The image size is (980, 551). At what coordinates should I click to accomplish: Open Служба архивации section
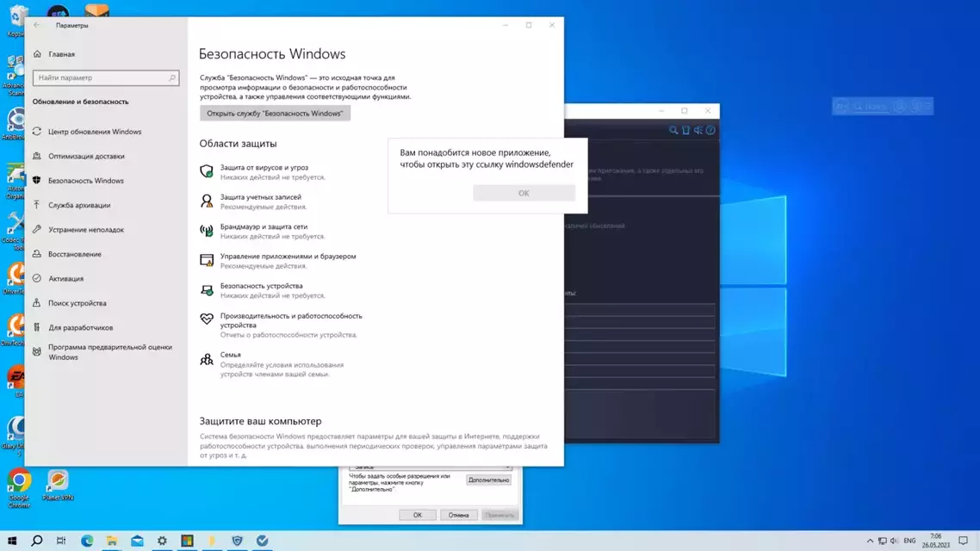point(79,205)
